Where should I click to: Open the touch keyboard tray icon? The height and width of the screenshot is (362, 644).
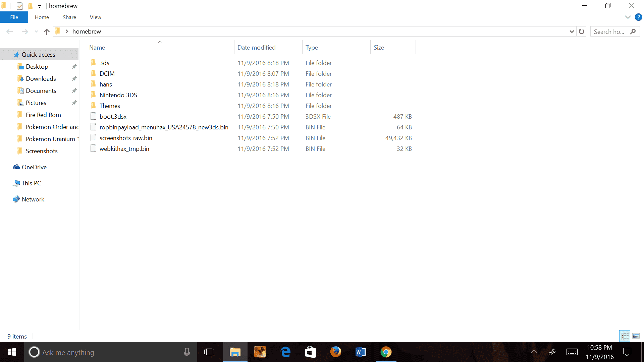point(572,352)
